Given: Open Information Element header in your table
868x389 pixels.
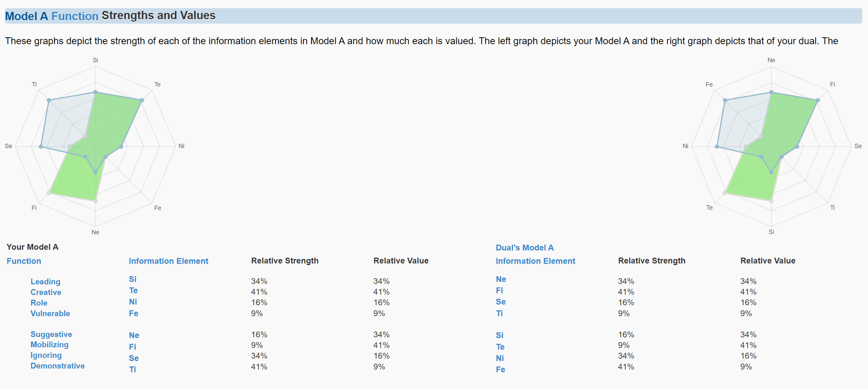Looking at the screenshot, I should click(x=168, y=261).
